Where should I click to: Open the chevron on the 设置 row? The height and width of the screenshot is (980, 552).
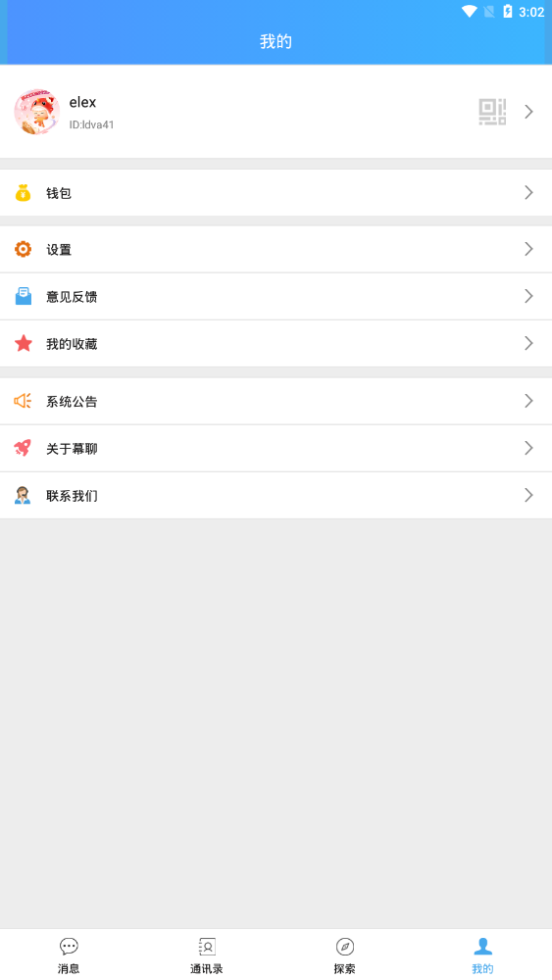coord(528,249)
